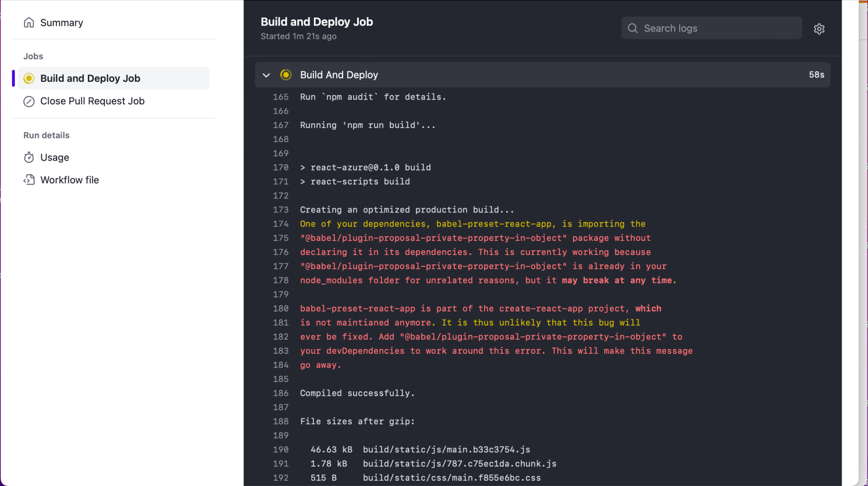Viewport: 868px width, 486px height.
Task: Click log line number 190
Action: [x=280, y=450]
